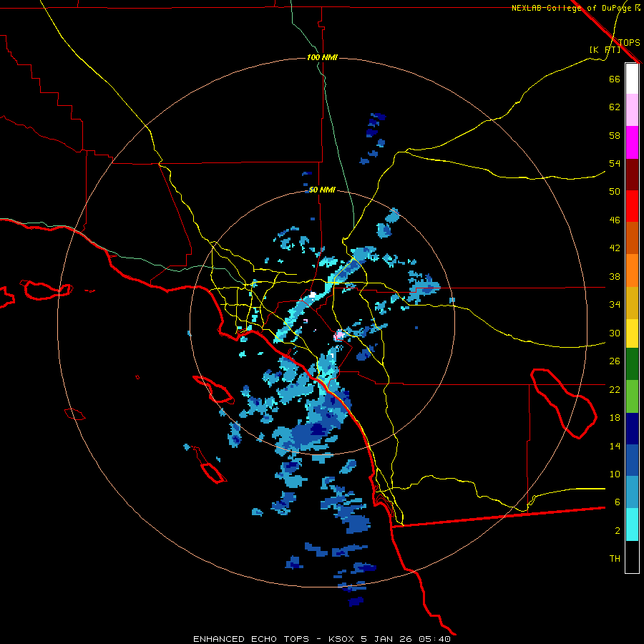The image size is (644, 644).
Task: Click the legend value "6"
Action: (618, 502)
